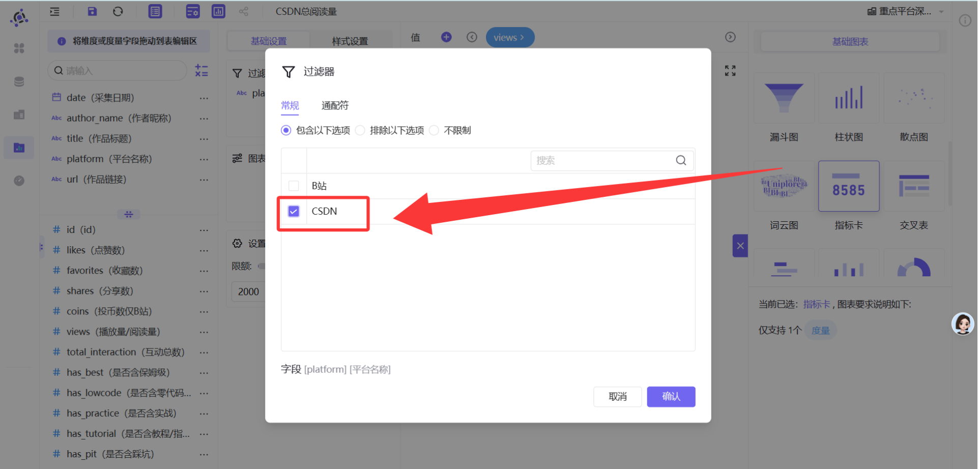
Task: Click left arrow circle next to views
Action: [x=472, y=37]
